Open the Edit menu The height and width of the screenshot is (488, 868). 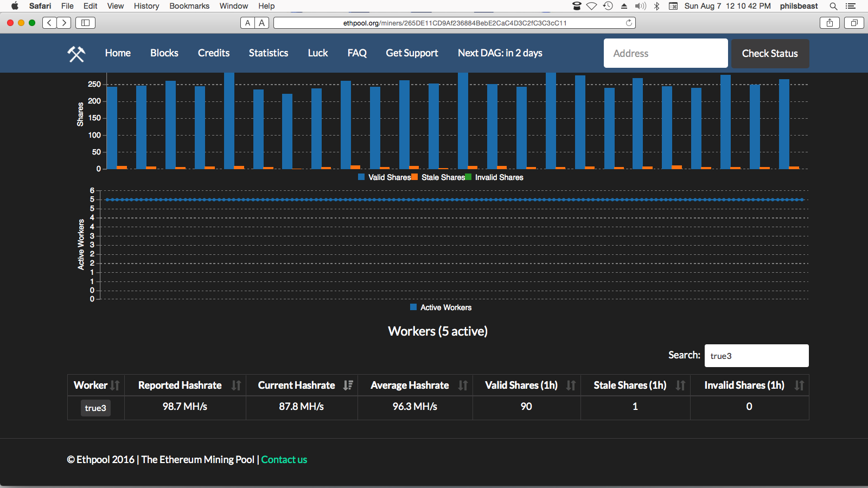[x=91, y=6]
